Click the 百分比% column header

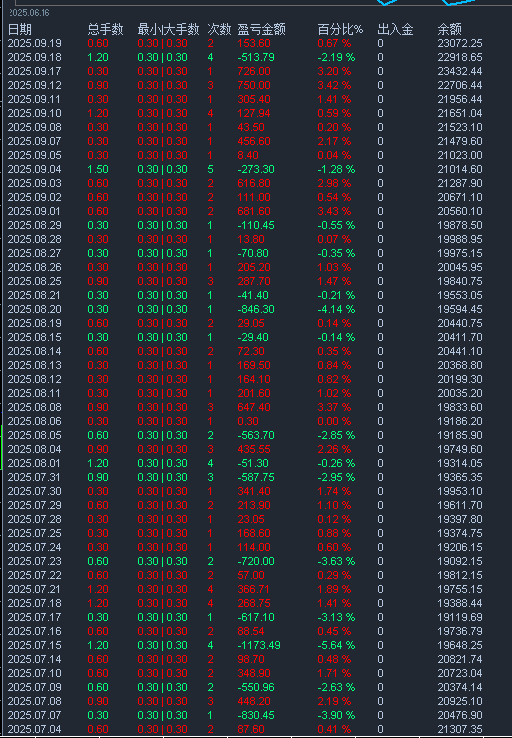coord(340,30)
